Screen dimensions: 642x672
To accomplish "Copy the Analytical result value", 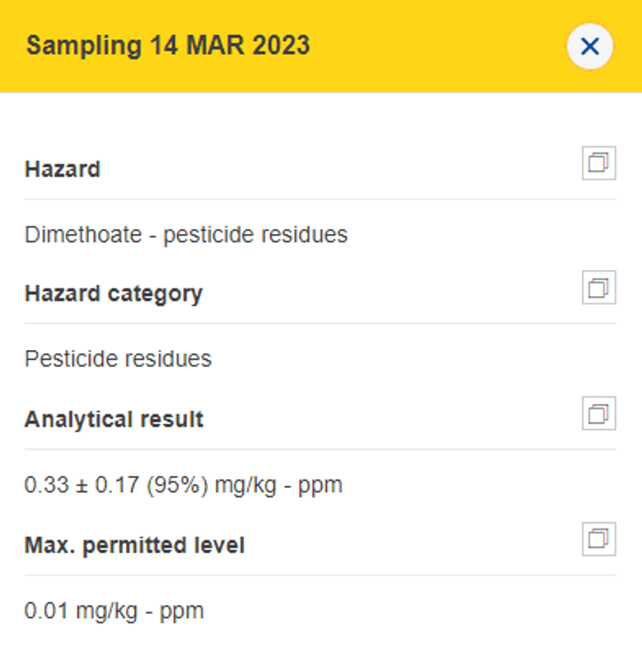I will (599, 414).
